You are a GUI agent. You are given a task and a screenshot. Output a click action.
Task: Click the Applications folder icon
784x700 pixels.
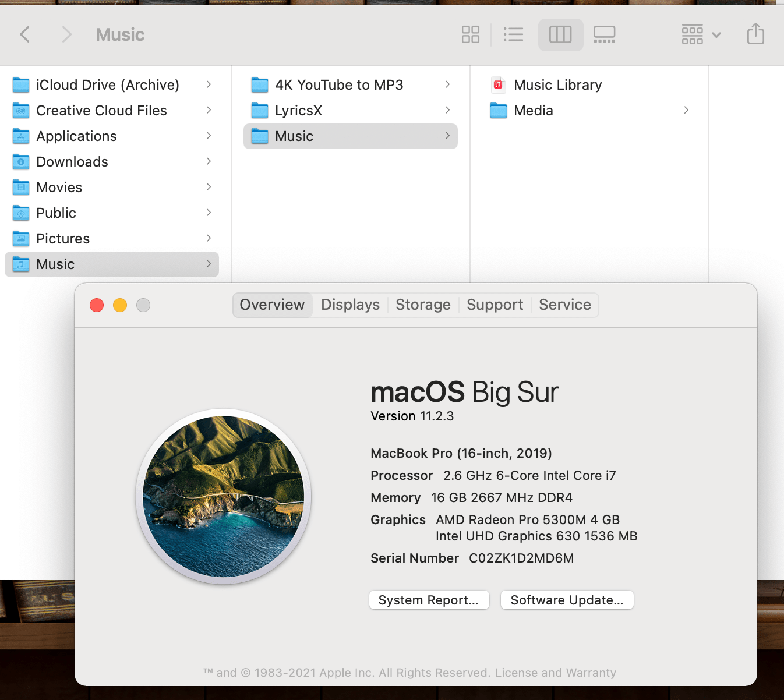coord(21,136)
